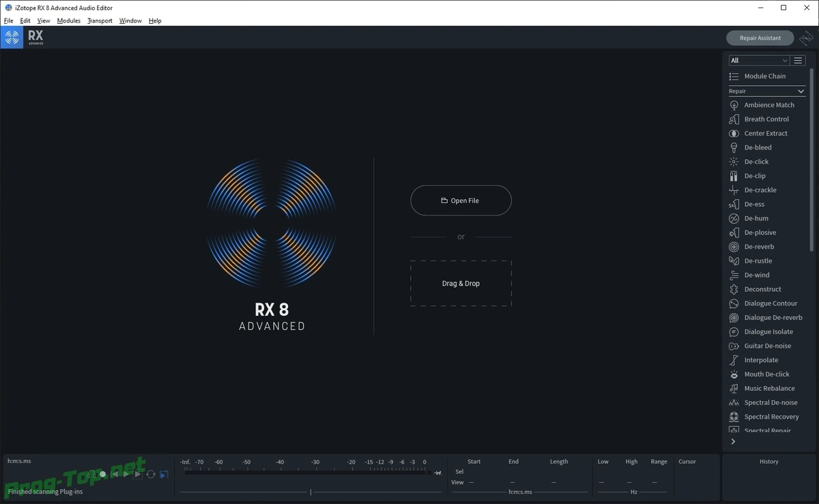The width and height of the screenshot is (819, 504).
Task: Open the Transport menu
Action: [x=100, y=20]
